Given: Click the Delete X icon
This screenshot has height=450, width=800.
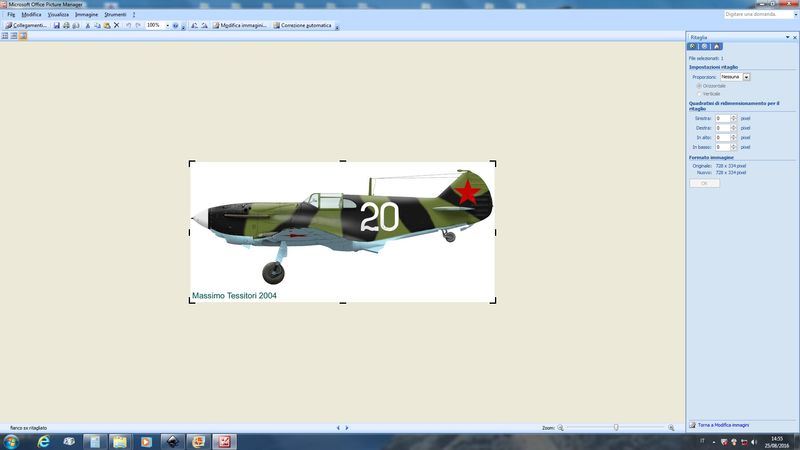Looking at the screenshot, I should pos(117,25).
